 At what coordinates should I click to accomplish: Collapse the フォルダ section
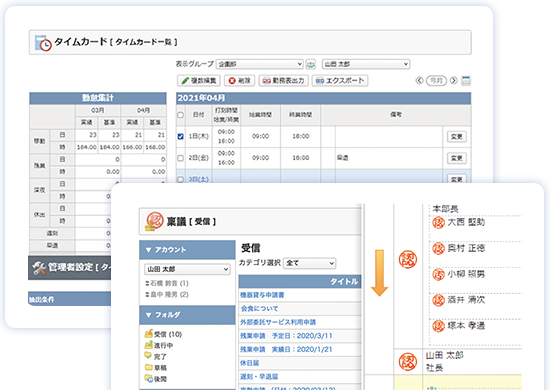click(x=187, y=315)
